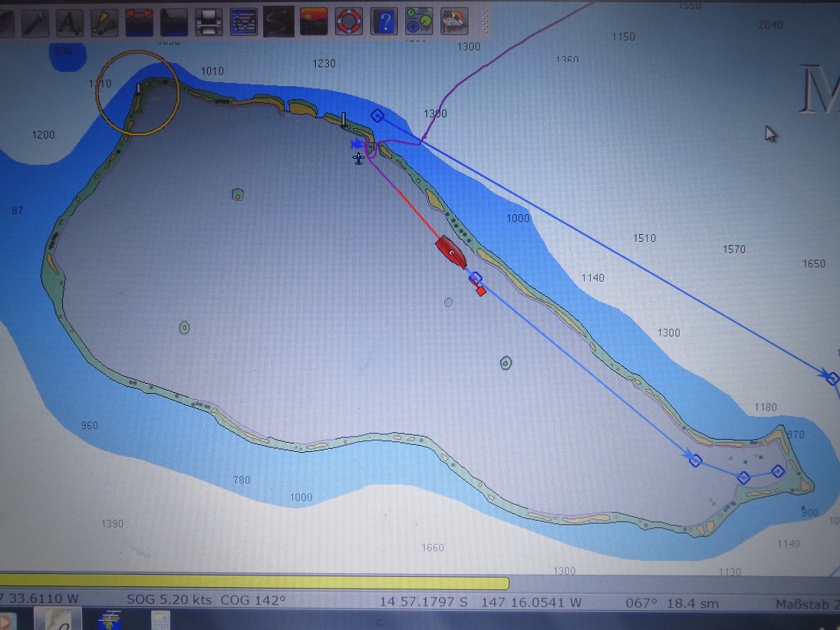
Task: Print the chart using the printer icon
Action: point(209,22)
